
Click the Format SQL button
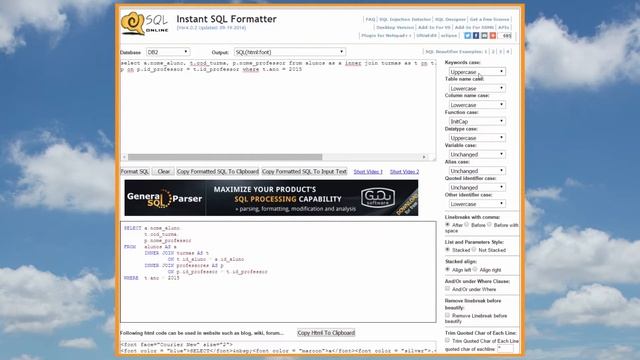(x=135, y=171)
